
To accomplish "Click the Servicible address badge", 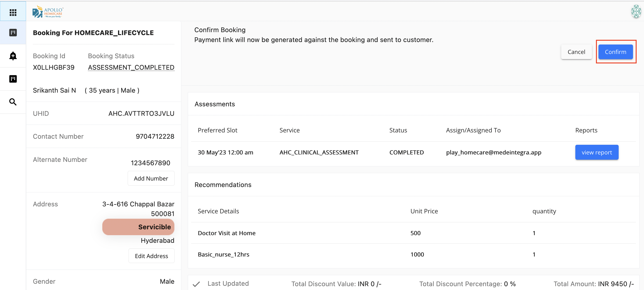I will coord(138,227).
